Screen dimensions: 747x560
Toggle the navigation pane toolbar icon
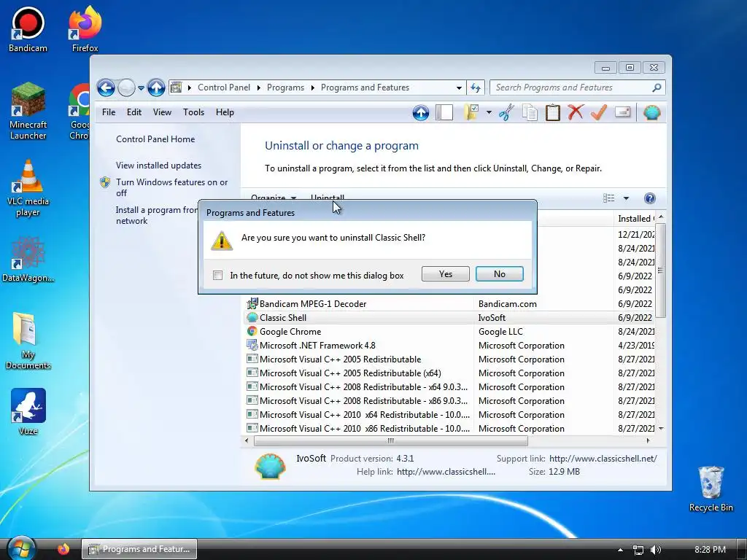[x=444, y=113]
